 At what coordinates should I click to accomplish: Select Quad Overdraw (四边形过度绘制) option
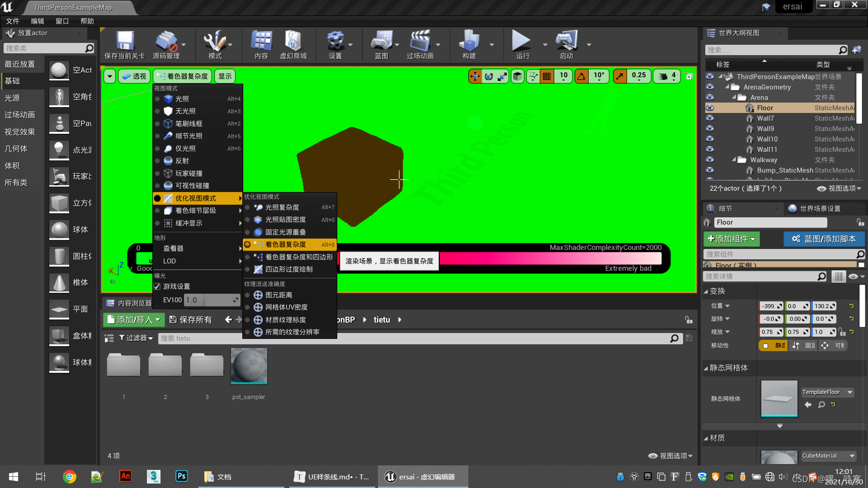point(290,269)
